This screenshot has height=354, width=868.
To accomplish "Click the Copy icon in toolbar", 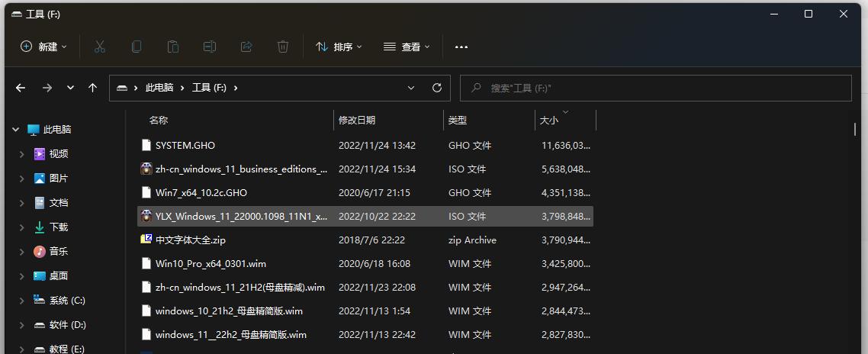I will [137, 47].
